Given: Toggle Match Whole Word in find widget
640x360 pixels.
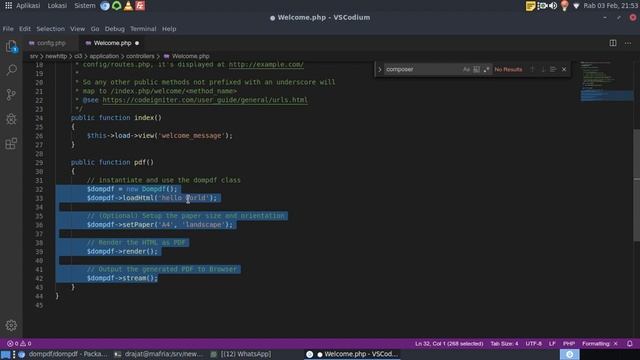Looking at the screenshot, I should (476, 69).
